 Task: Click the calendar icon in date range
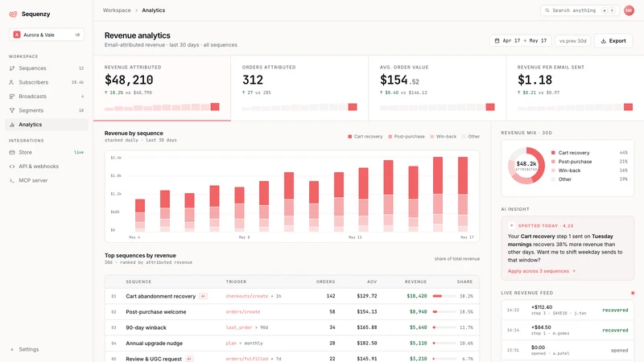pyautogui.click(x=497, y=41)
